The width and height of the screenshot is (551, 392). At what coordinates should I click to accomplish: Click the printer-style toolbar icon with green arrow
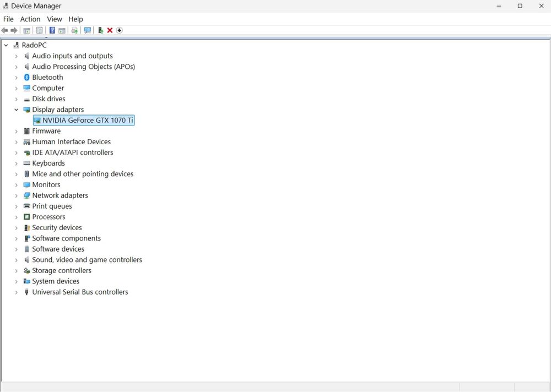click(x=74, y=31)
